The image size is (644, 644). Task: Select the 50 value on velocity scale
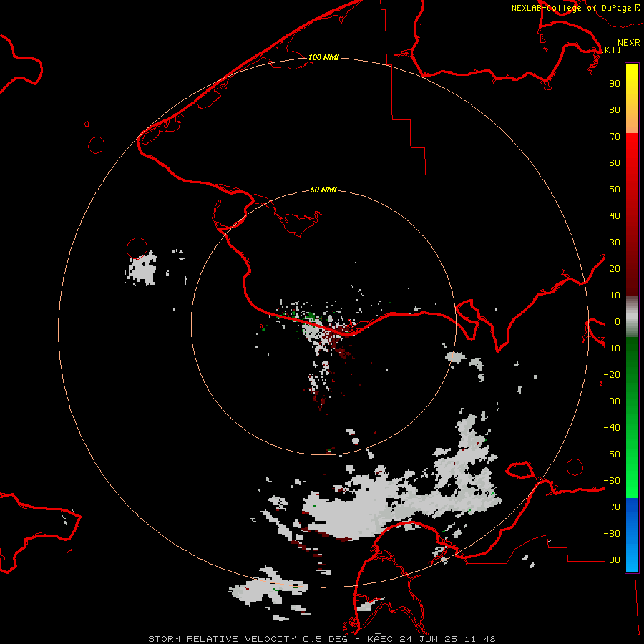click(615, 190)
